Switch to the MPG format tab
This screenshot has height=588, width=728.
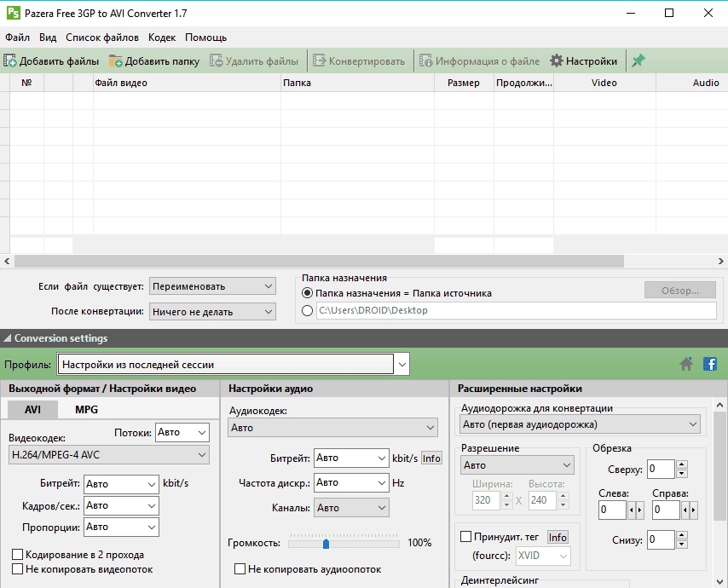point(86,409)
